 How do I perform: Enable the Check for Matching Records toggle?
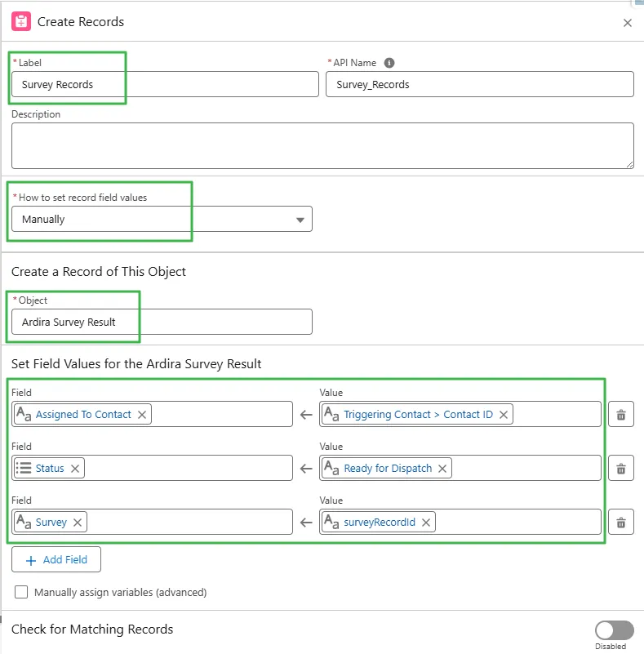[614, 630]
